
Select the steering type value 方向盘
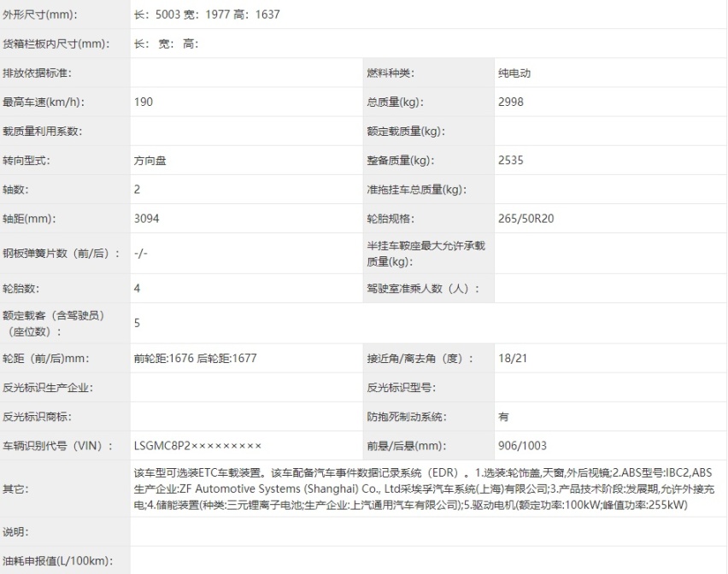[150, 161]
